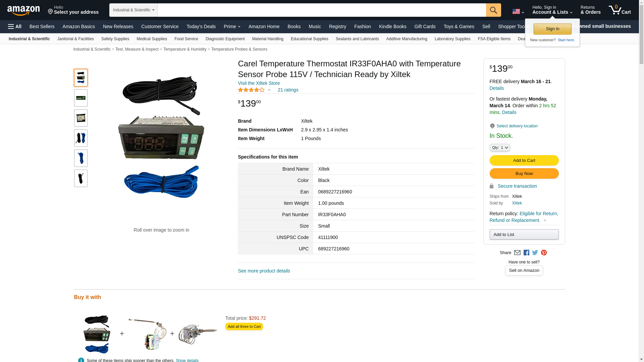The image size is (644, 362).
Task: Open the Qty quantity dropdown
Action: (x=499, y=147)
